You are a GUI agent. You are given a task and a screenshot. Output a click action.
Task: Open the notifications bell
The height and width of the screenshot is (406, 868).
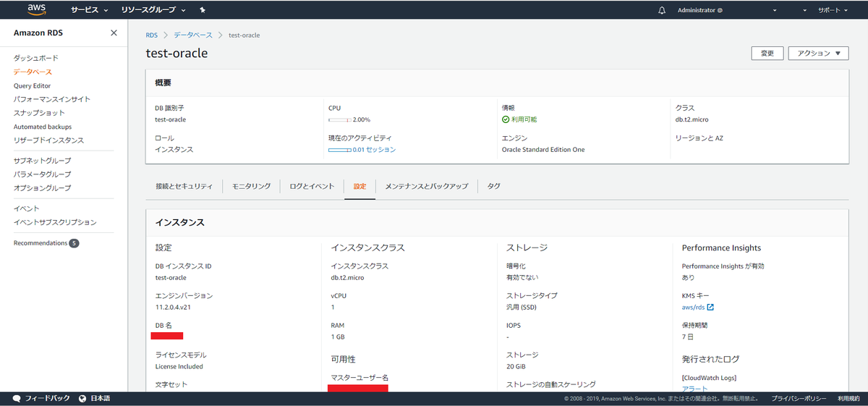[662, 10]
